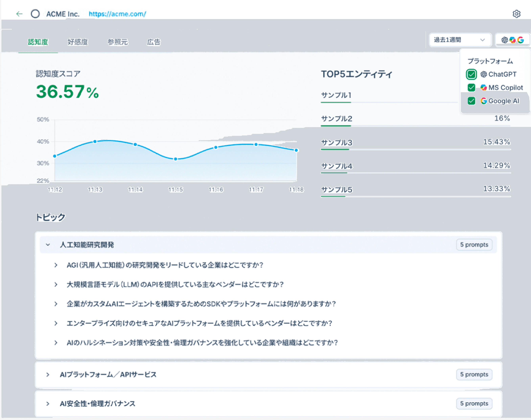Open the platform filter icons button
Viewport: 531px width, 420px height.
click(x=512, y=40)
